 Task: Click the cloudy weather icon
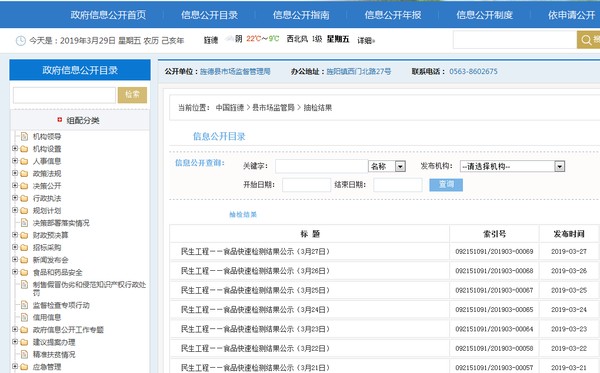(x=229, y=39)
